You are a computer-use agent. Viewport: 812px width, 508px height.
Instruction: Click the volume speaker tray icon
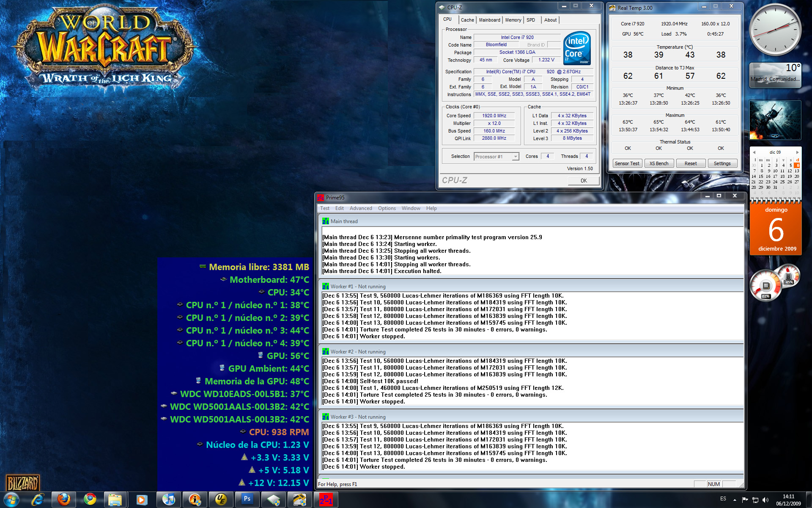[765, 500]
